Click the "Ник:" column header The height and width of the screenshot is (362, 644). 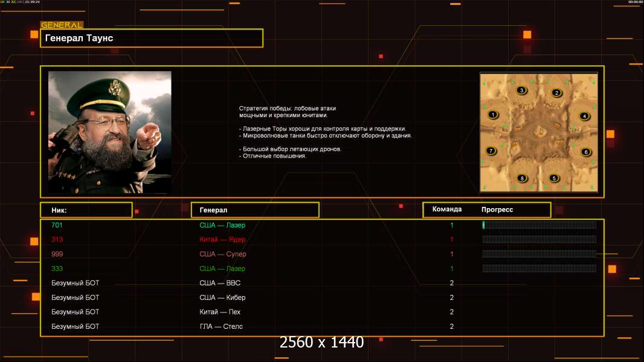(86, 210)
